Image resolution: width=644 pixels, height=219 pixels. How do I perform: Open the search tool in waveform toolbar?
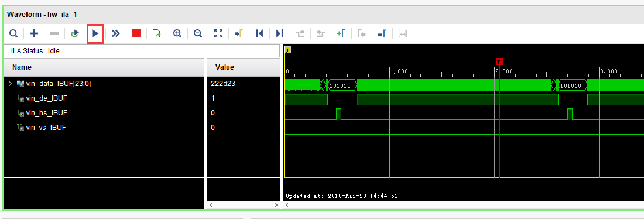click(13, 34)
